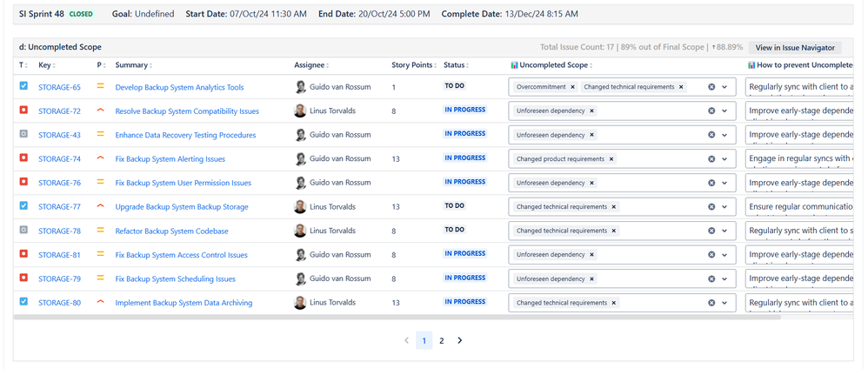868x369 pixels.
Task: Sort by Summary column header
Action: point(133,64)
